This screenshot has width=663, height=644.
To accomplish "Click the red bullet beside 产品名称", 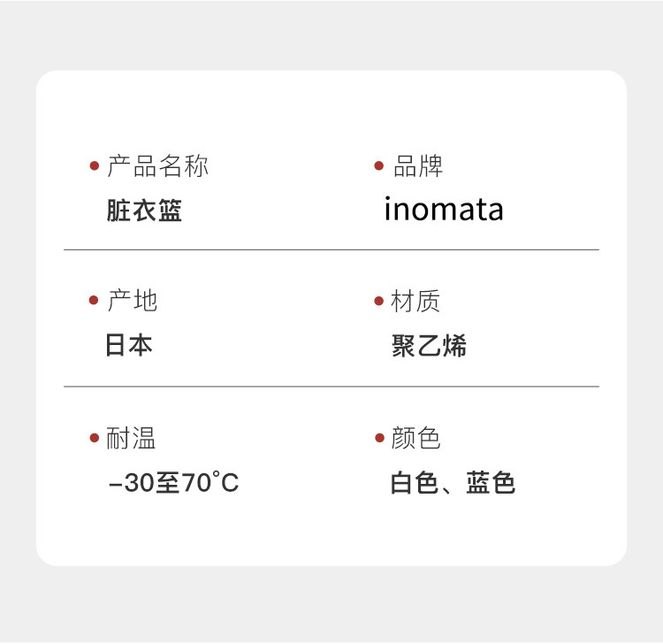I will (95, 166).
